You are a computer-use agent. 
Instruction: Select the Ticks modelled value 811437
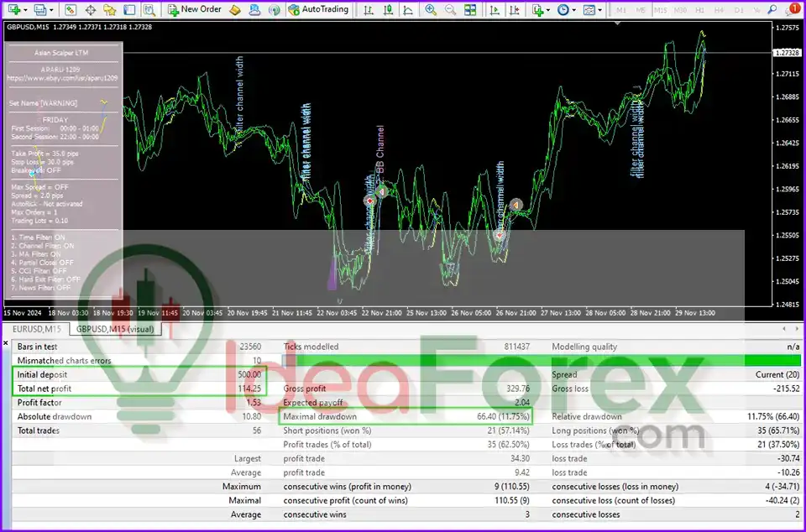(516, 347)
